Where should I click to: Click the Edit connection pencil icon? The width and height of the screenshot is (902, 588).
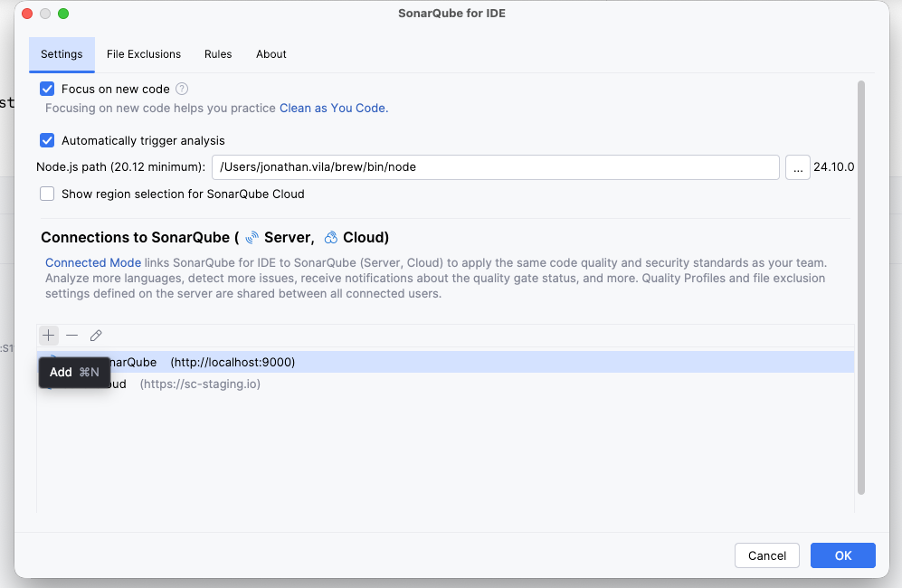pos(96,336)
